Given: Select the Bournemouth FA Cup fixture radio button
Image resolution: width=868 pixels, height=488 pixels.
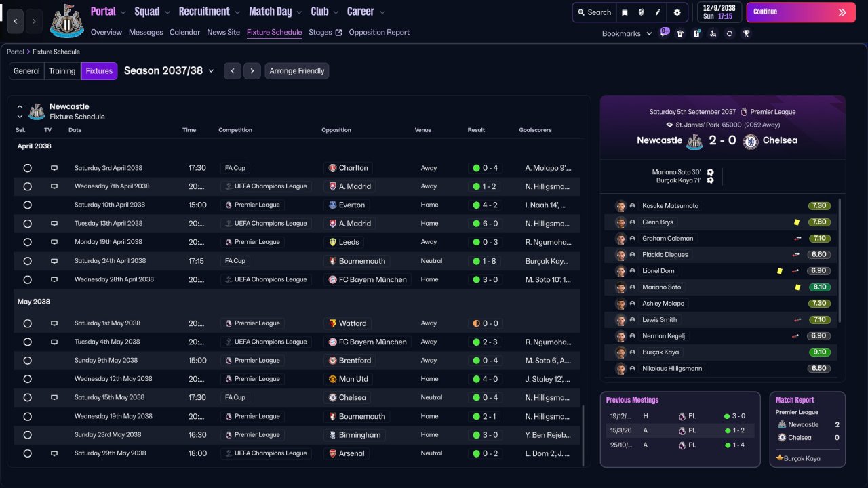Looking at the screenshot, I should click(x=27, y=261).
